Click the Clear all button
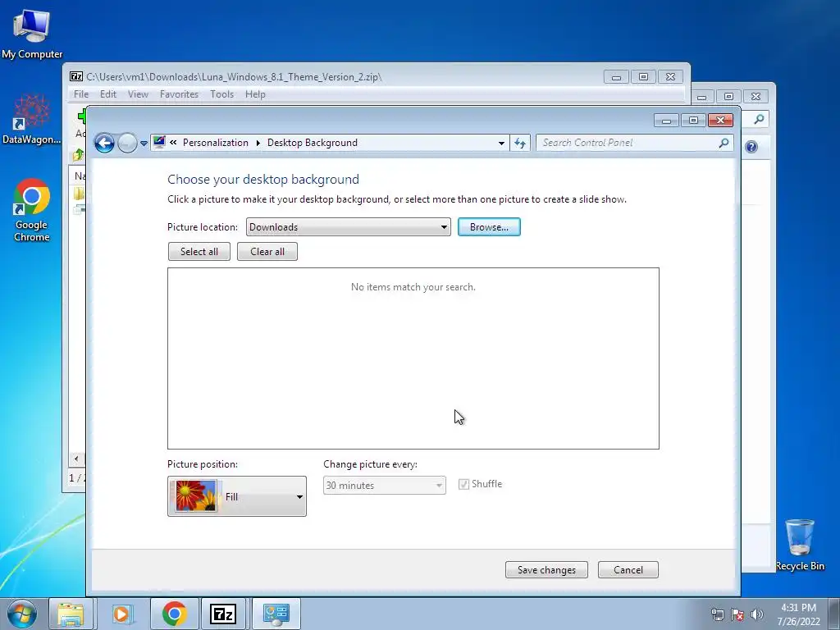This screenshot has height=630, width=840. (x=267, y=251)
